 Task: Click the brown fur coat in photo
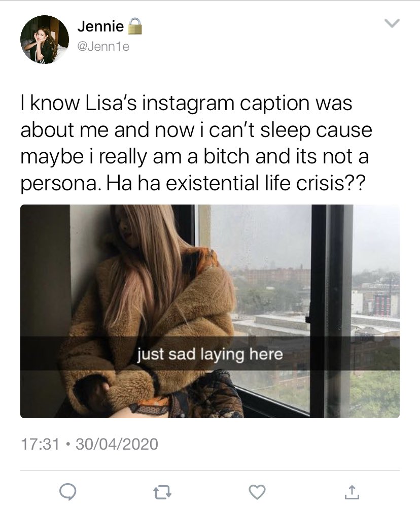pos(152,323)
